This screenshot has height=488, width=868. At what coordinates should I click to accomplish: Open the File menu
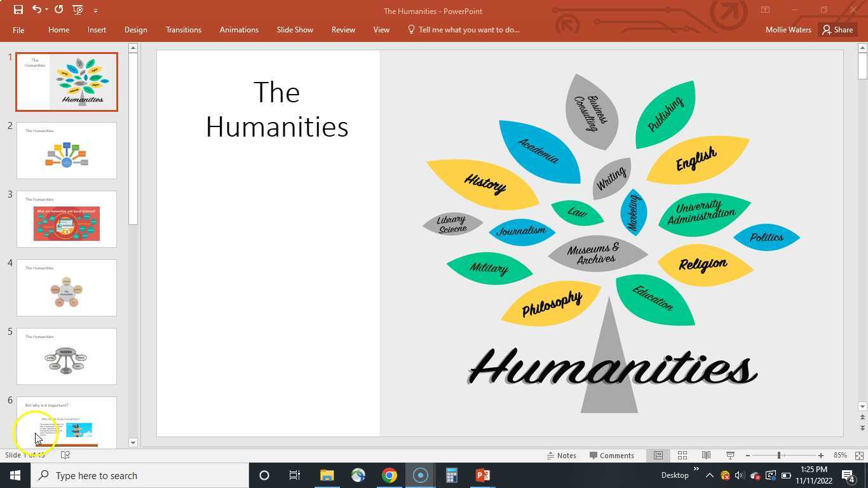coord(18,30)
